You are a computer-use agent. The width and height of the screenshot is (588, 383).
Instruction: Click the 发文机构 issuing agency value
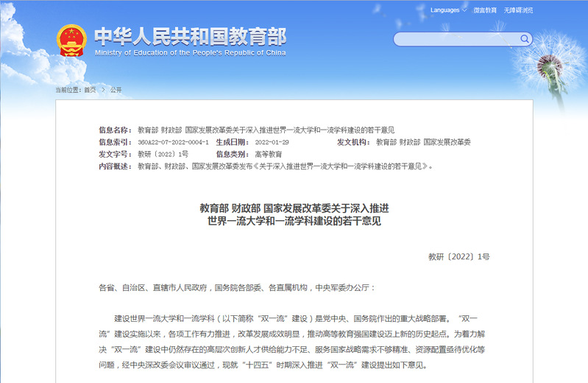pos(422,142)
